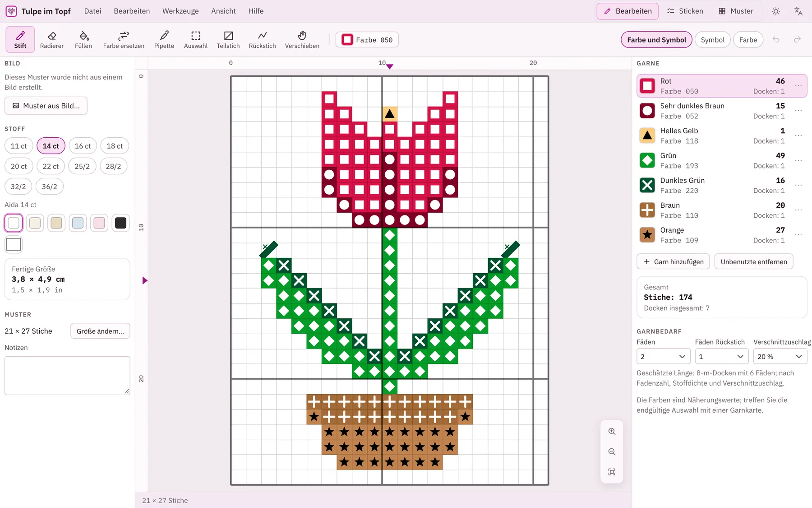Screen dimensions: 812x508
Task: Select 18 ct fabric count
Action: 115,146
